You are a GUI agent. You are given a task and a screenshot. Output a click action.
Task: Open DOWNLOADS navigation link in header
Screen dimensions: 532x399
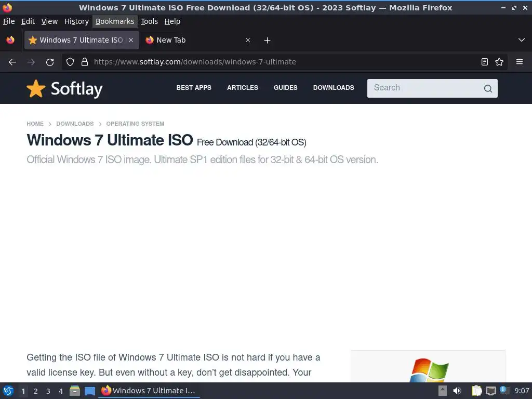(x=334, y=87)
